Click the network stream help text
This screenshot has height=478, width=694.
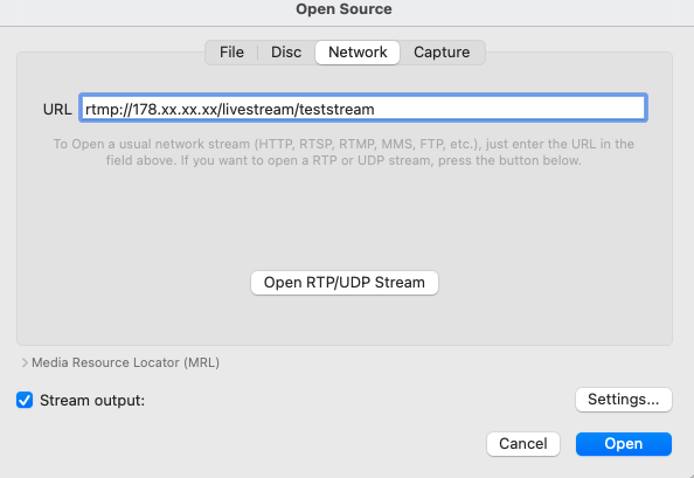[344, 152]
